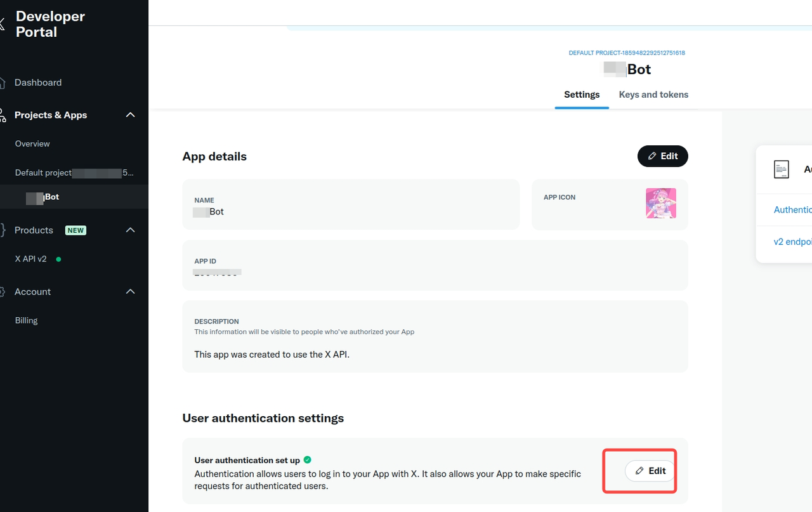This screenshot has height=512, width=812.
Task: Collapse the Projects & Apps section
Action: pos(130,115)
